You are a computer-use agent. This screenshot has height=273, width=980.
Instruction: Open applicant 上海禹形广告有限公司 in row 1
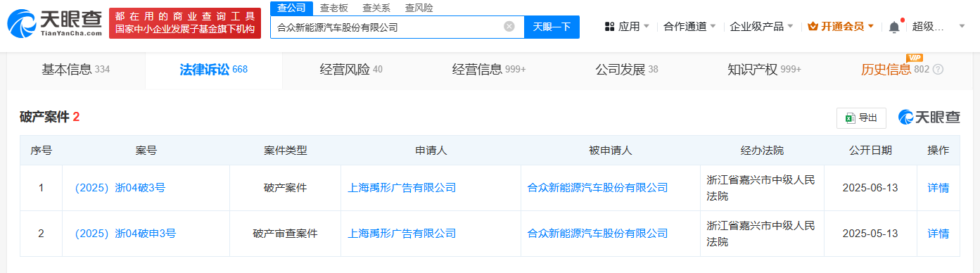(x=402, y=188)
